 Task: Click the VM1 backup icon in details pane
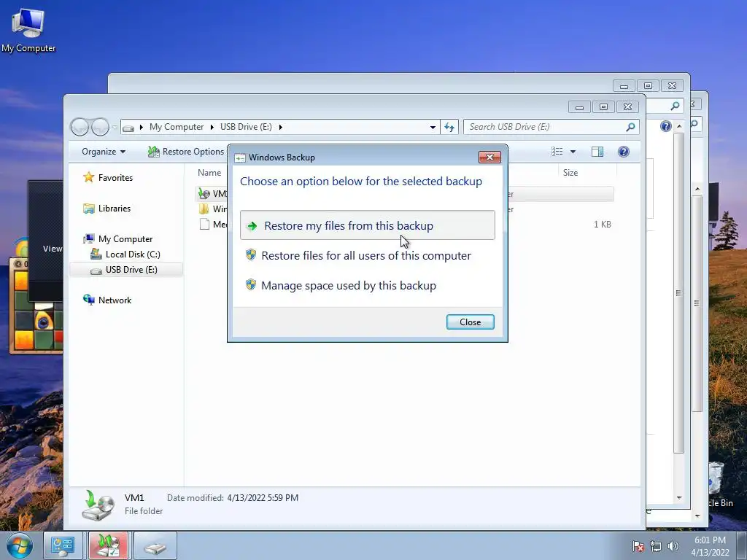tap(98, 505)
